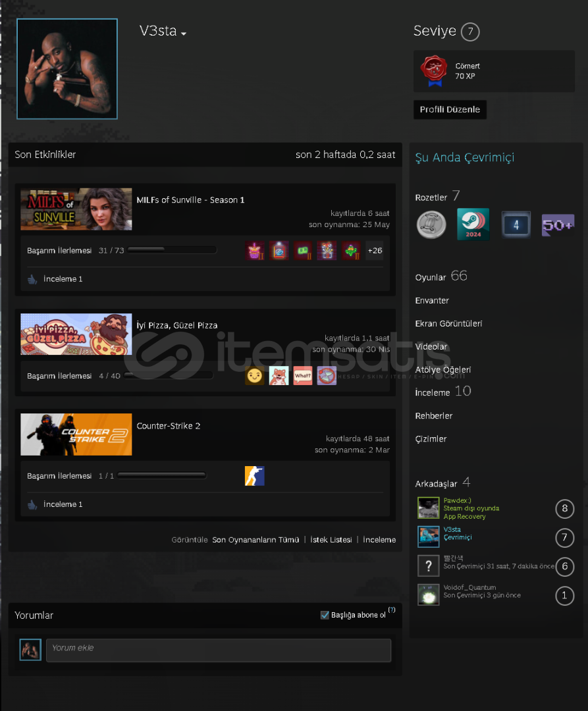Click the level 1 friend badge
The height and width of the screenshot is (711, 588).
(x=564, y=596)
